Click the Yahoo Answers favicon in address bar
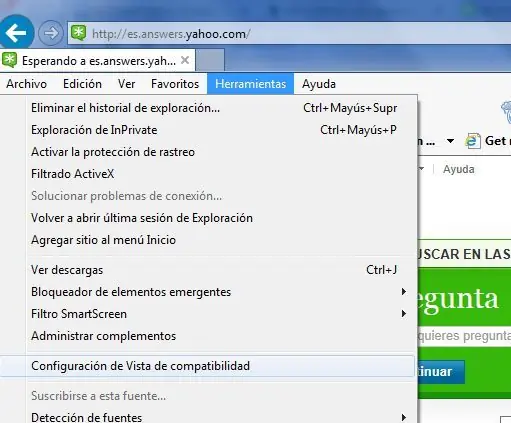 [x=79, y=33]
